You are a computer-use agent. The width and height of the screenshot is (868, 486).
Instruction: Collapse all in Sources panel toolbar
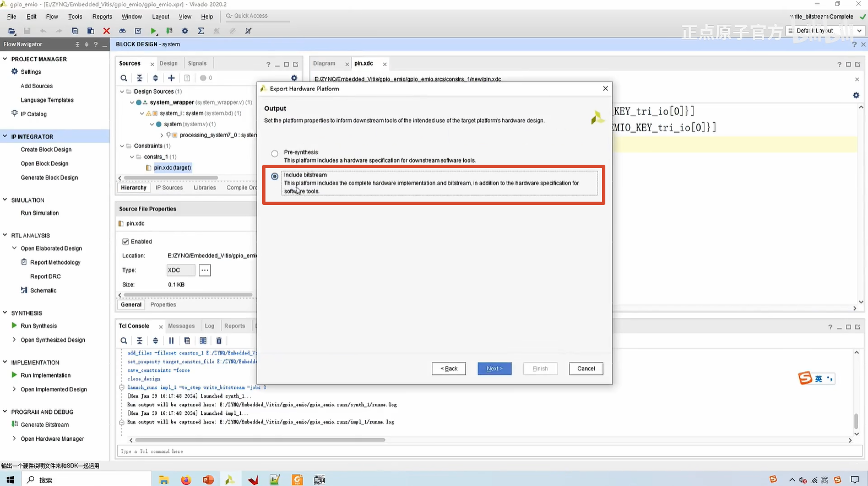[x=139, y=78]
